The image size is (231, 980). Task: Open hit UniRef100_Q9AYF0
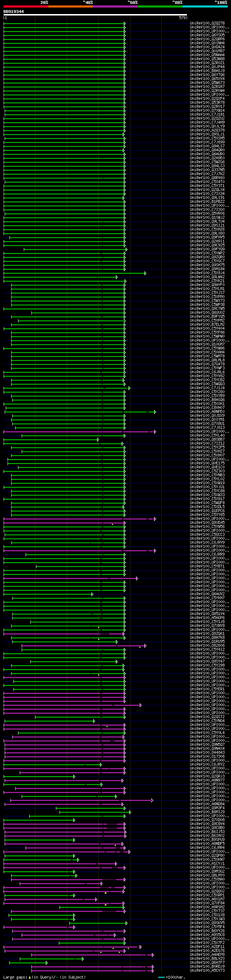(x=208, y=285)
